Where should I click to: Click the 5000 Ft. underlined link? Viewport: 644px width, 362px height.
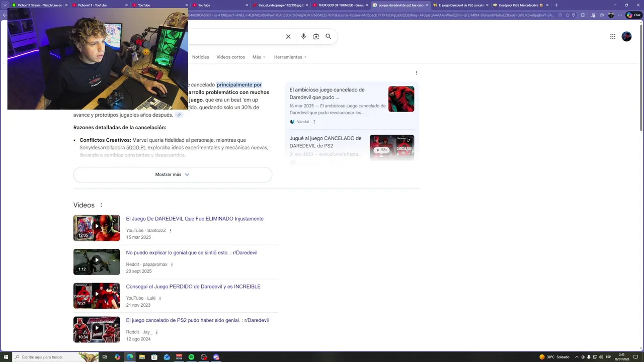[x=136, y=148]
